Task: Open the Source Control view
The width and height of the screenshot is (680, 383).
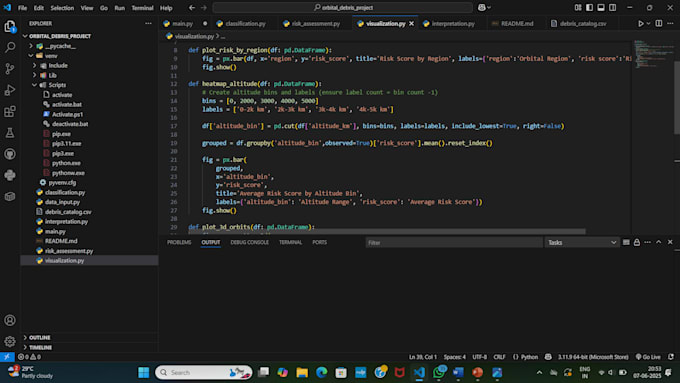Action: pos(10,69)
